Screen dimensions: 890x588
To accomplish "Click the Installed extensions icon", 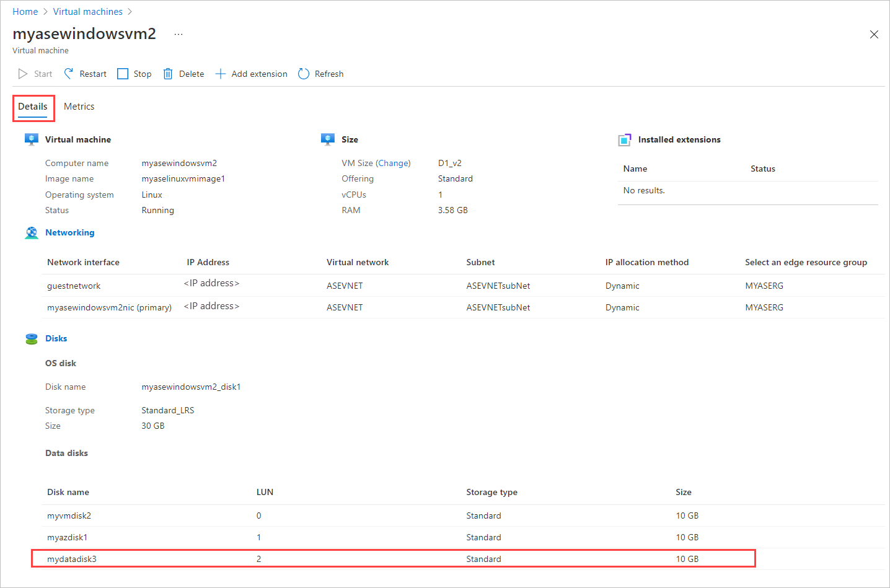I will click(624, 139).
